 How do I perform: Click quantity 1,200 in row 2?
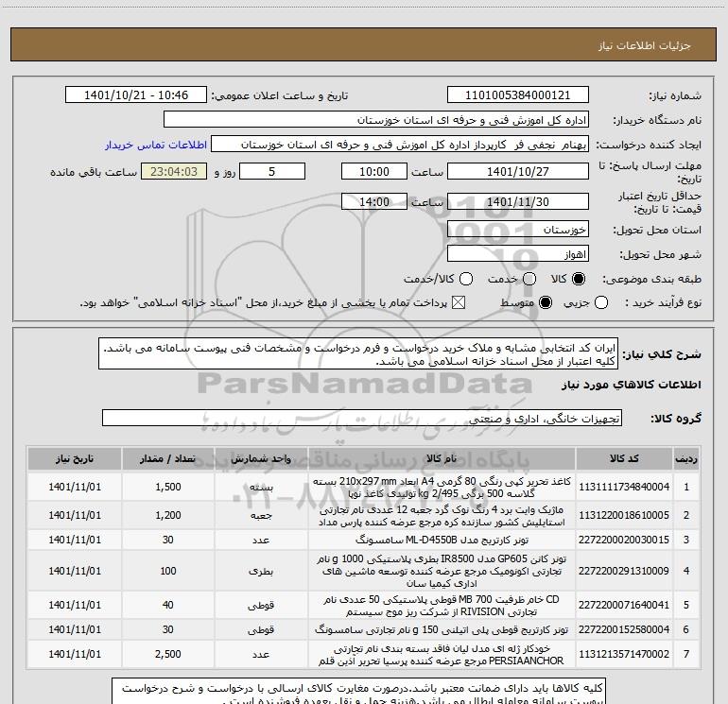pyautogui.click(x=168, y=515)
